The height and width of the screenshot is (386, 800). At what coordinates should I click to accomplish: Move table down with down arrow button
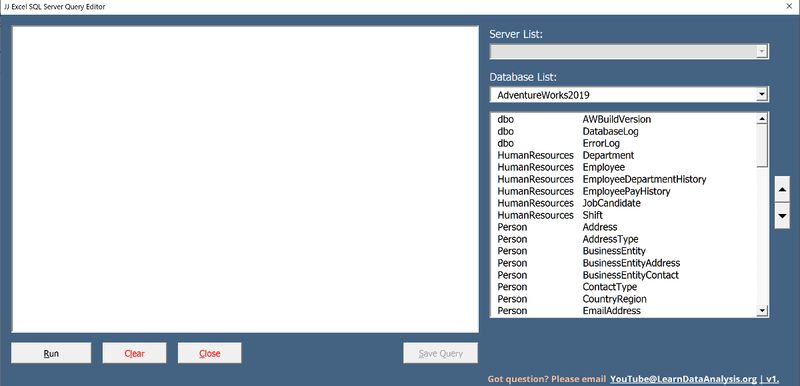782,216
